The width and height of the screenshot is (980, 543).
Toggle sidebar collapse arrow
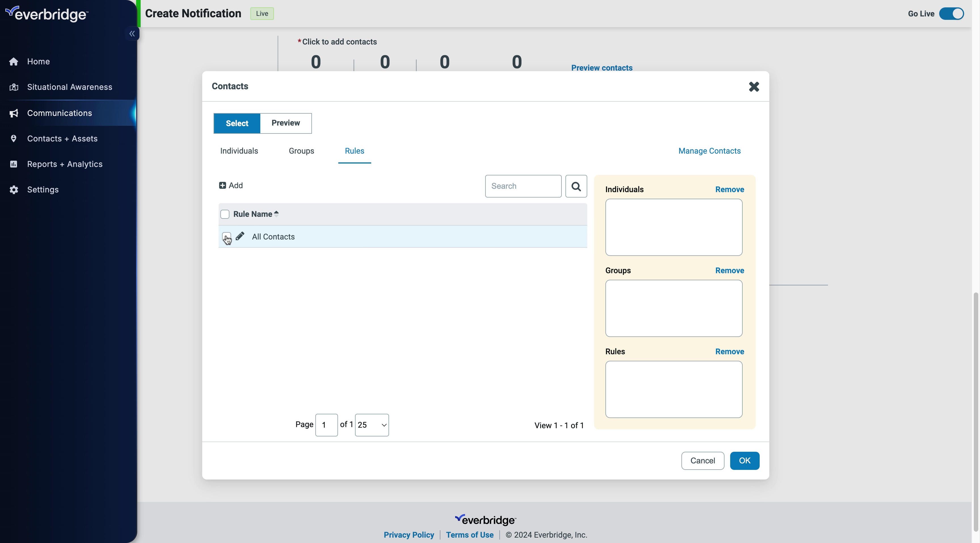[x=132, y=33]
